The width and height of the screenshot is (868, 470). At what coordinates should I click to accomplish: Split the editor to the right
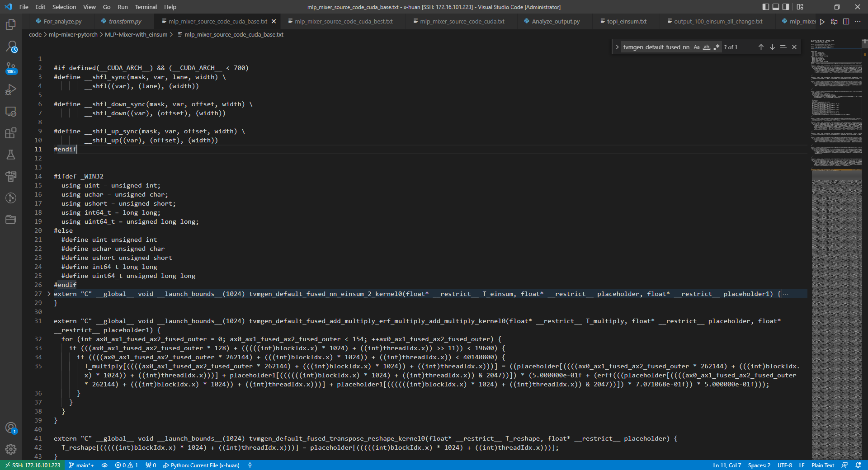click(x=846, y=22)
